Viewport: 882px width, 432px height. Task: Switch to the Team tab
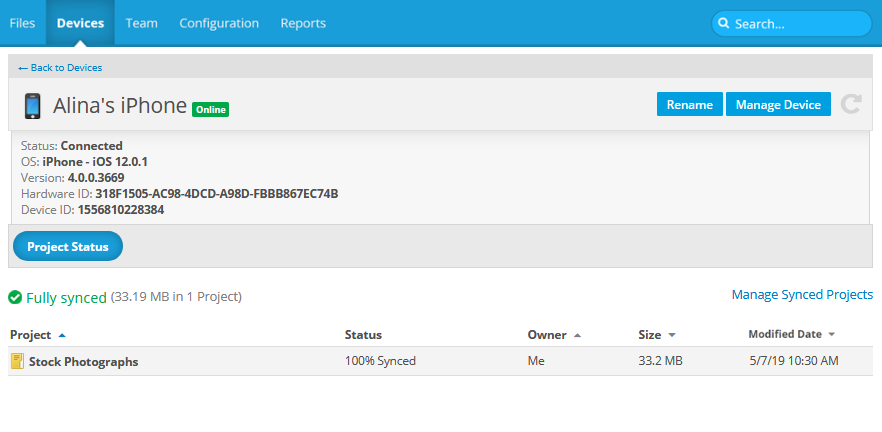[141, 23]
